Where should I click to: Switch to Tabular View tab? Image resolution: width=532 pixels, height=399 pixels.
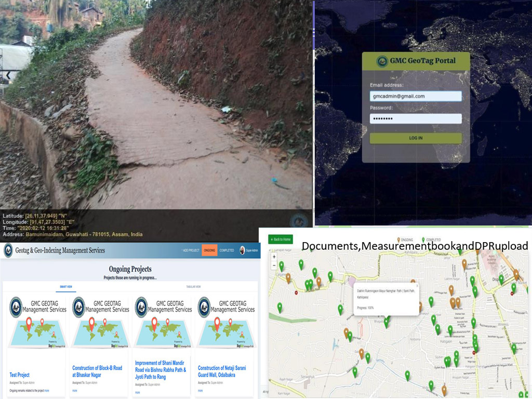point(193,287)
